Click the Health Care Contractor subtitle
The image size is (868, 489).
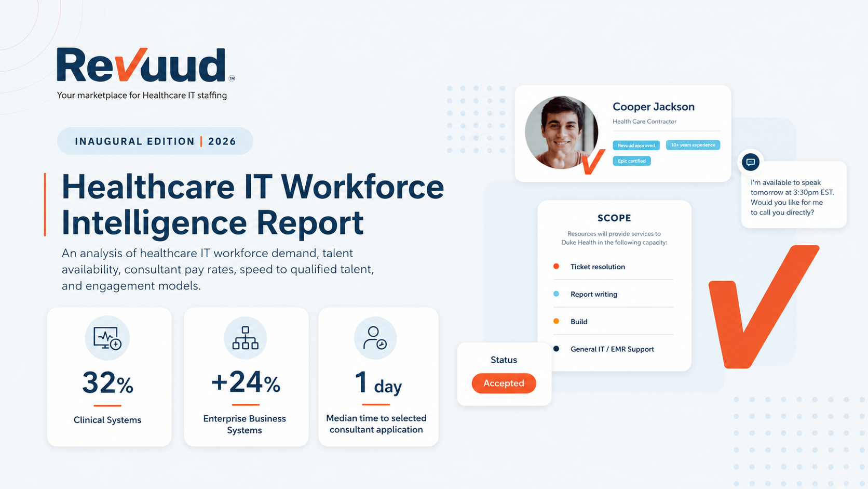[644, 122]
